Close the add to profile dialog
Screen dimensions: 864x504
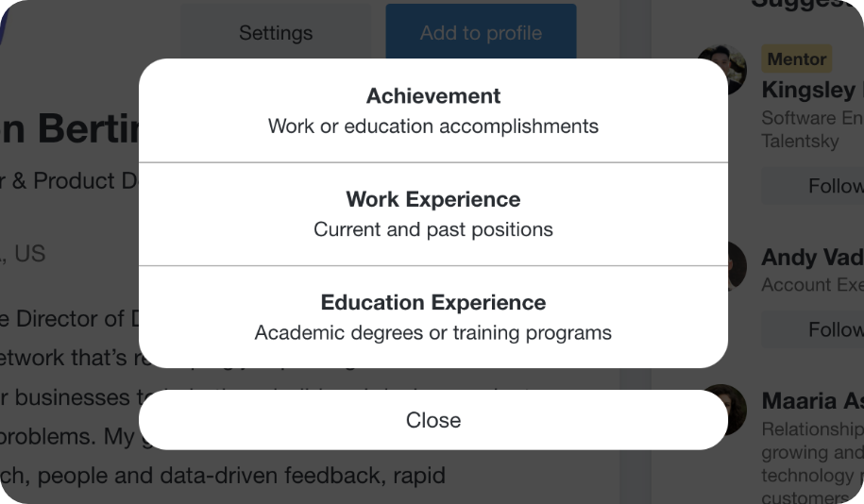(x=433, y=420)
